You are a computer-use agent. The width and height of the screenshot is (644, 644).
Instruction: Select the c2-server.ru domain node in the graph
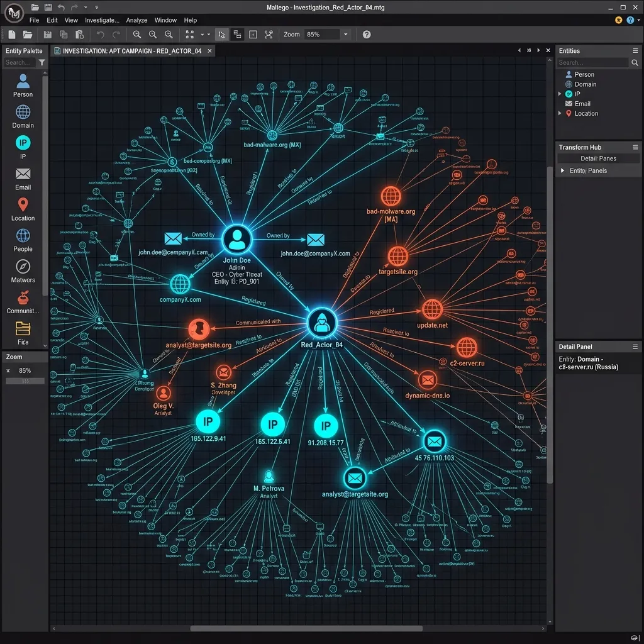click(x=467, y=347)
